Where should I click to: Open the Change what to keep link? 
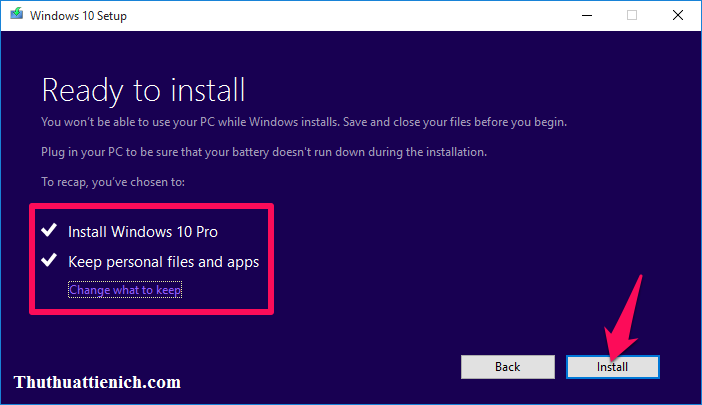(125, 290)
